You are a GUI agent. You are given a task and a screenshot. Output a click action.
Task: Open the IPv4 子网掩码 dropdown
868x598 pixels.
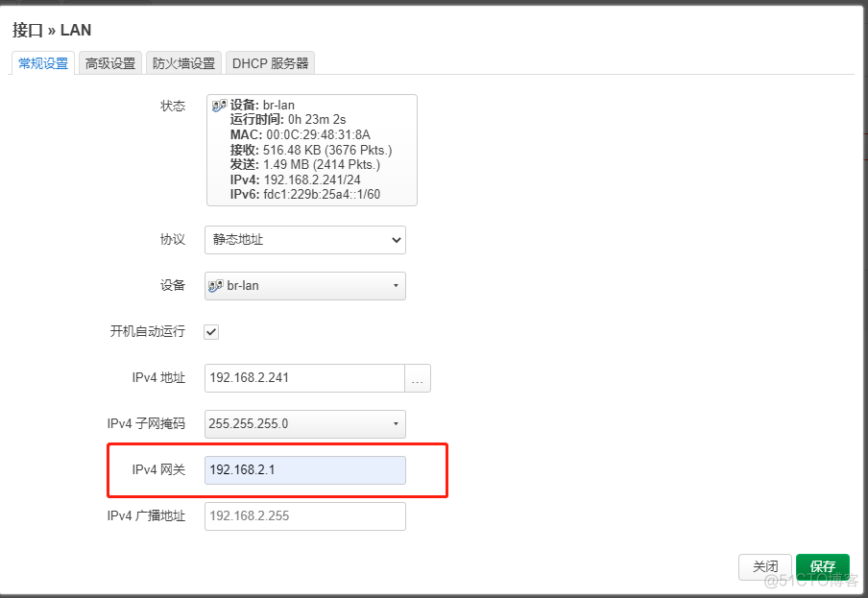tap(304, 423)
